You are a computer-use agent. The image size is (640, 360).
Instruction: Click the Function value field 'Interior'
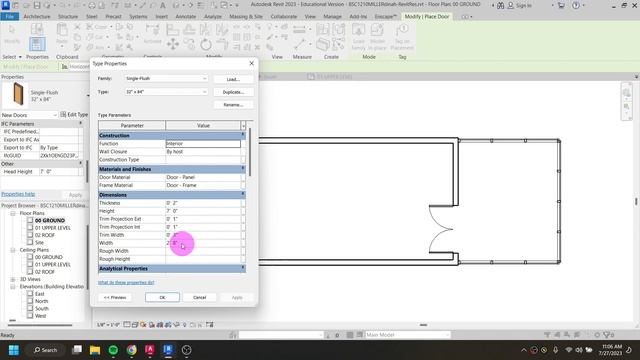[x=203, y=144]
